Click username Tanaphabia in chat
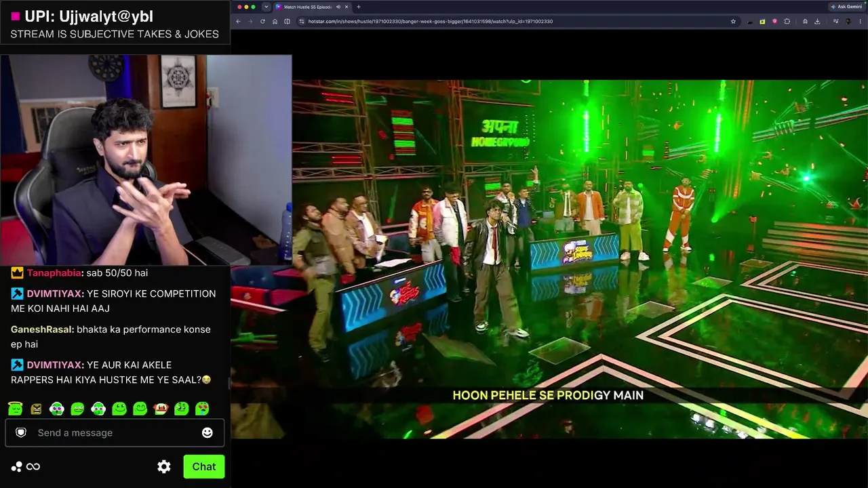Screen dimensions: 868x488 pos(54,272)
